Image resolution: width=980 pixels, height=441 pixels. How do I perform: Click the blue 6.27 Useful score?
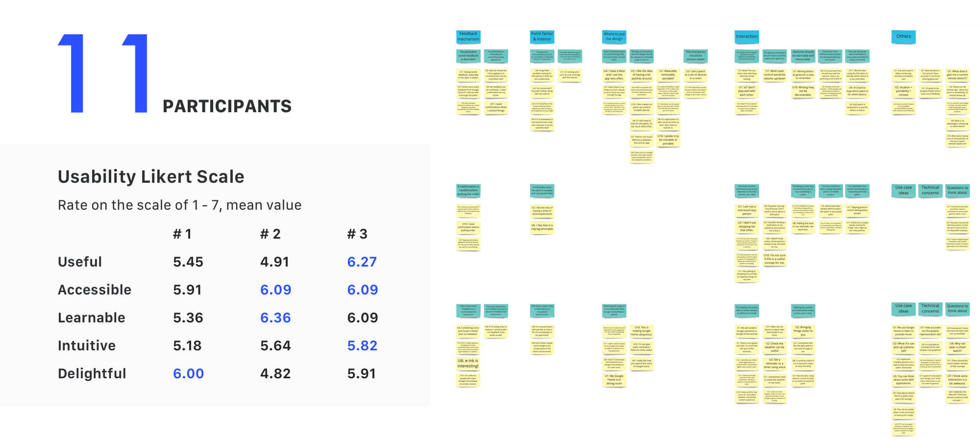point(362,262)
